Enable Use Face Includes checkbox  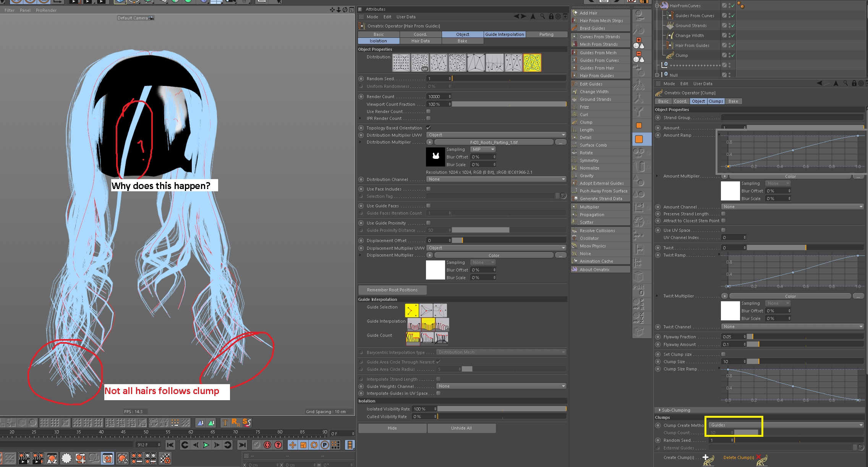(x=429, y=189)
